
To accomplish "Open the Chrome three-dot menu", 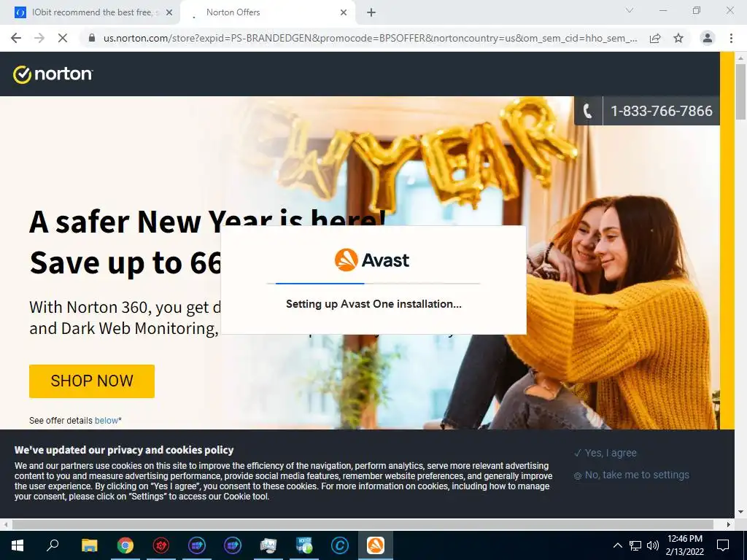I will pos(731,38).
